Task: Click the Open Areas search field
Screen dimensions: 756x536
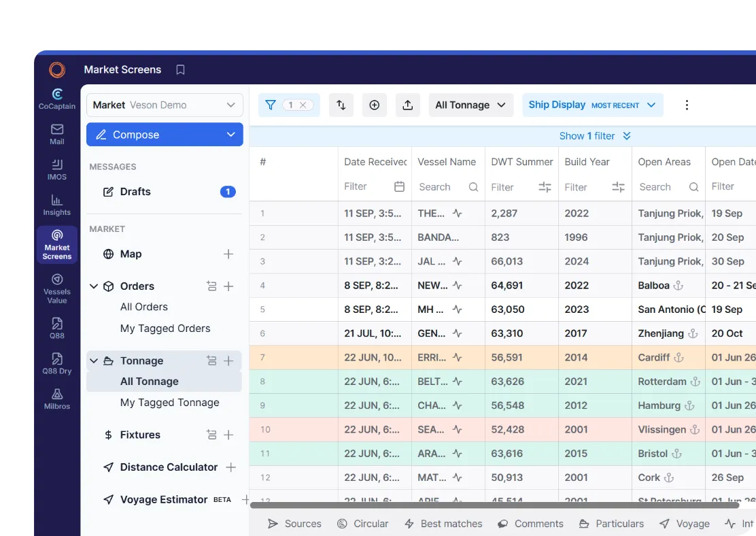Action: click(x=668, y=186)
